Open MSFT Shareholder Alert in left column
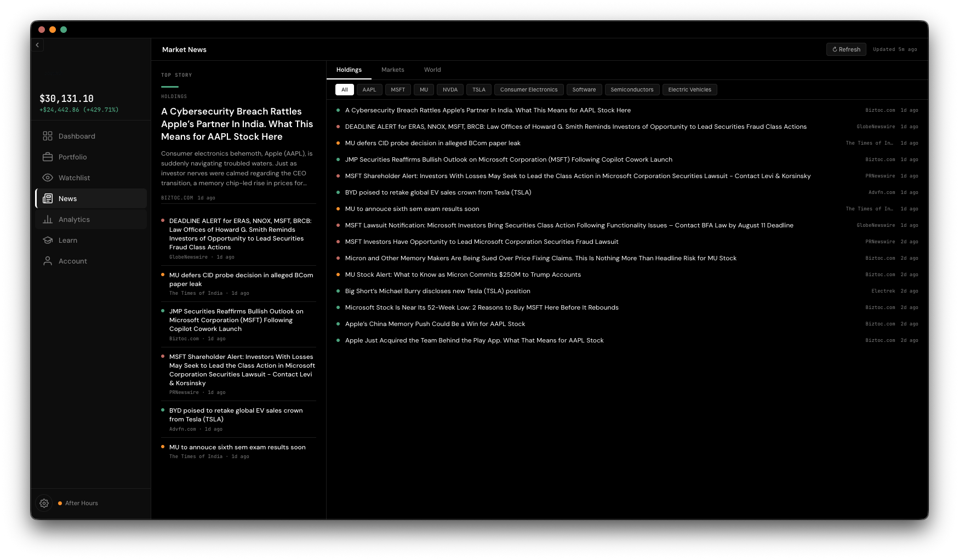 click(x=238, y=374)
